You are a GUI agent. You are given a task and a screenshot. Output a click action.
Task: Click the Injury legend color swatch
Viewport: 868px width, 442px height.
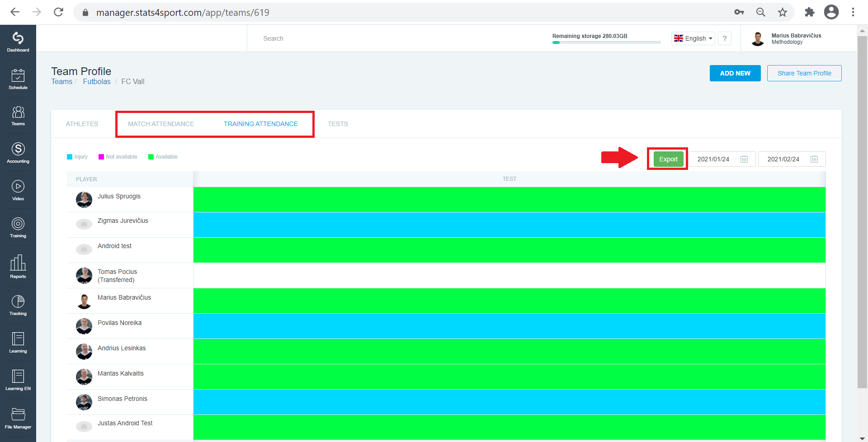(70, 157)
